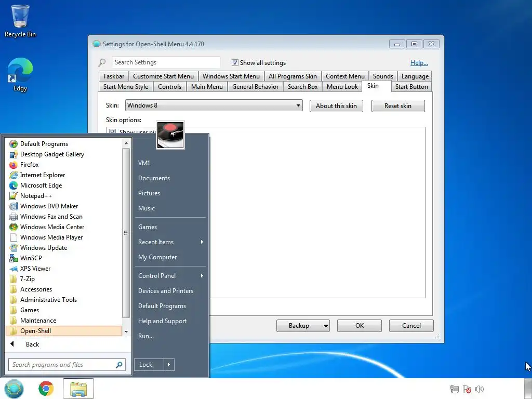Screen dimensions: 532x399
Task: Open the Start Button tab
Action: (411, 87)
